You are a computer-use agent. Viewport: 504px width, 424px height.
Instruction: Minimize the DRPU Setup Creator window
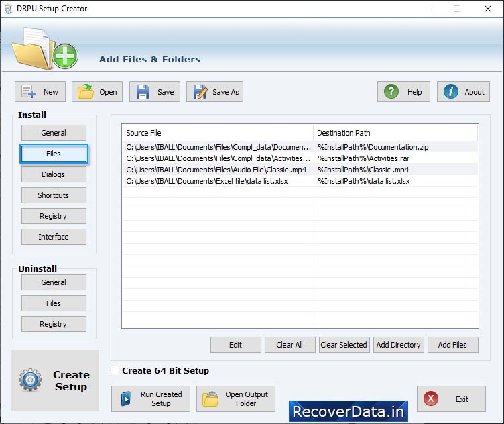click(x=427, y=9)
